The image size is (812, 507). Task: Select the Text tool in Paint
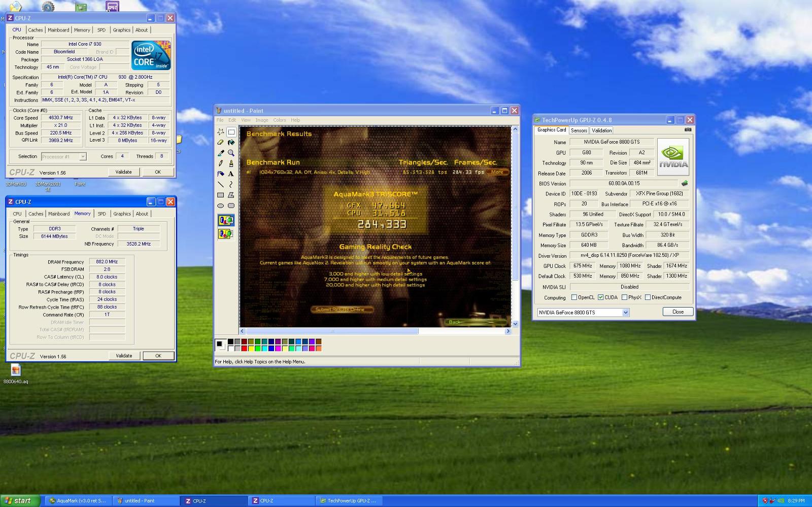pos(231,174)
